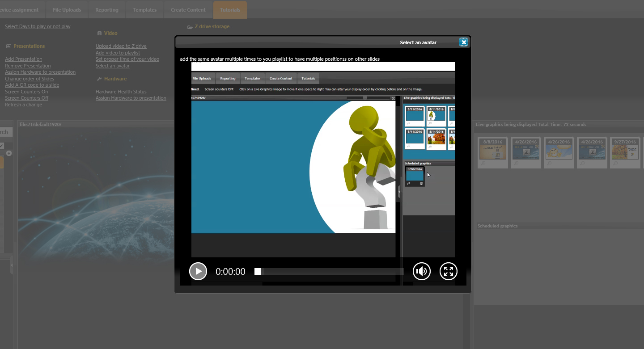Open Assign Hardware link under Presentations
644x349 pixels.
point(40,72)
